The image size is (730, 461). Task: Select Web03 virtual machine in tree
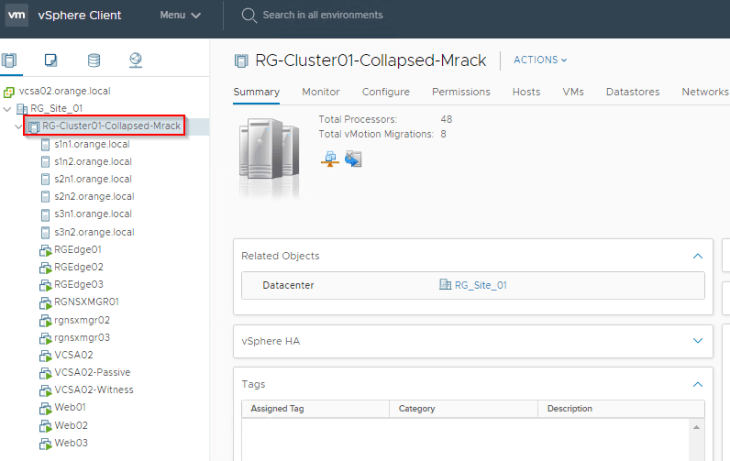click(71, 443)
